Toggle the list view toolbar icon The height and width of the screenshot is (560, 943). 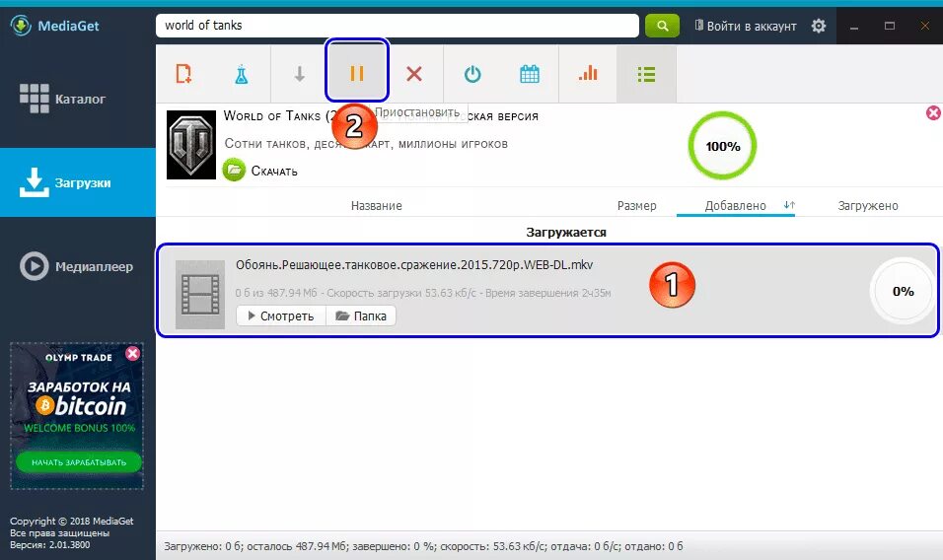pos(646,75)
